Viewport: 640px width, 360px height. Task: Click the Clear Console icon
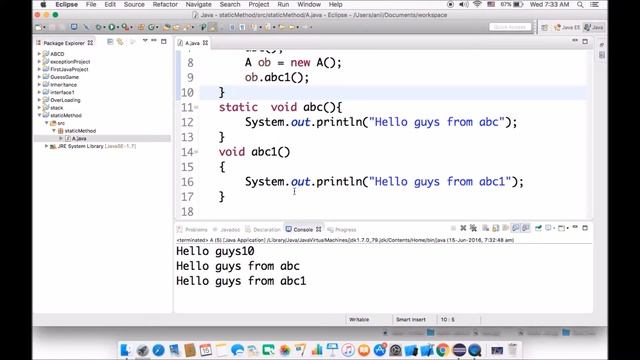click(485, 228)
